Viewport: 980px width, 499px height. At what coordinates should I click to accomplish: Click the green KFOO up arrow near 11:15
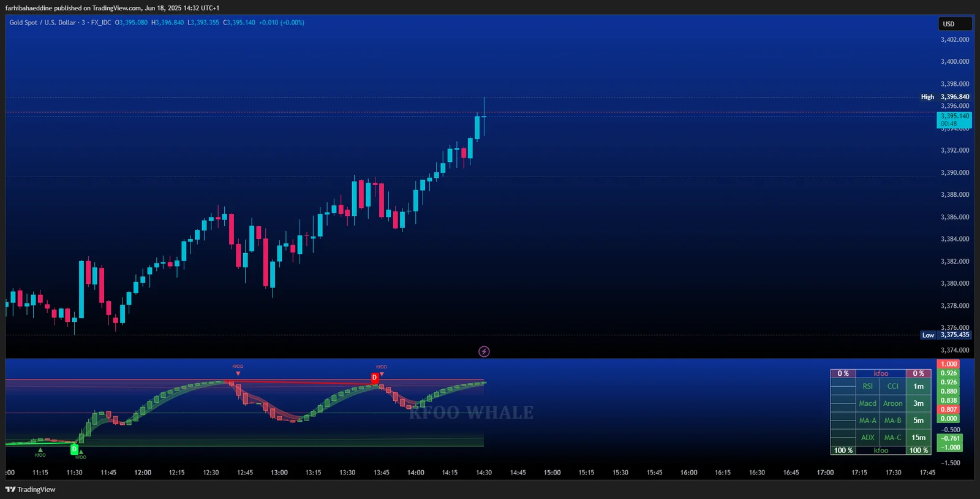point(40,450)
